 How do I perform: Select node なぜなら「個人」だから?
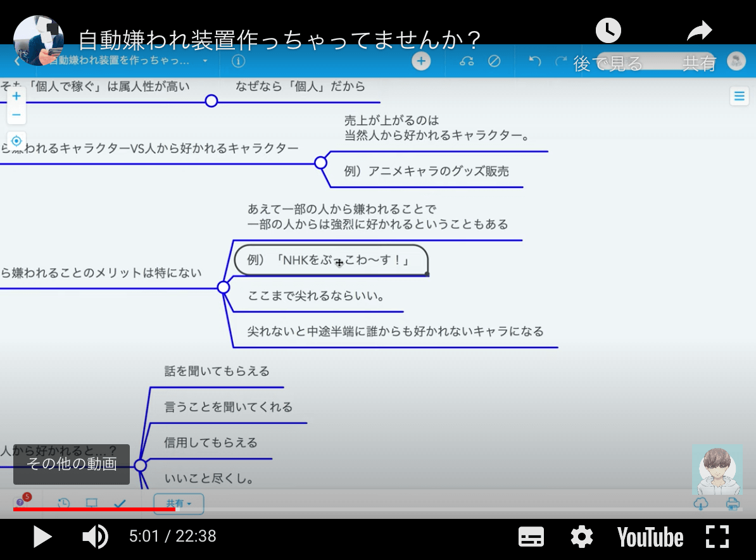(x=300, y=86)
